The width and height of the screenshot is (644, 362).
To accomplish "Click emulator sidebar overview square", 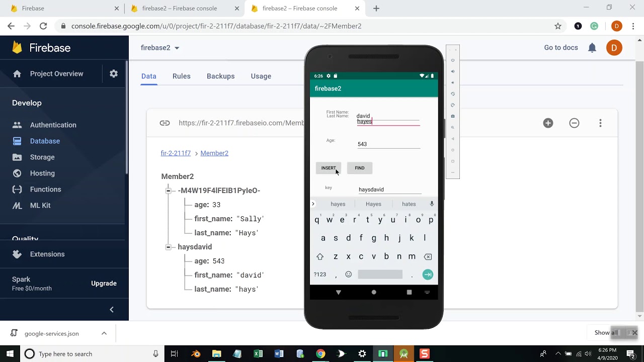I will (453, 161).
